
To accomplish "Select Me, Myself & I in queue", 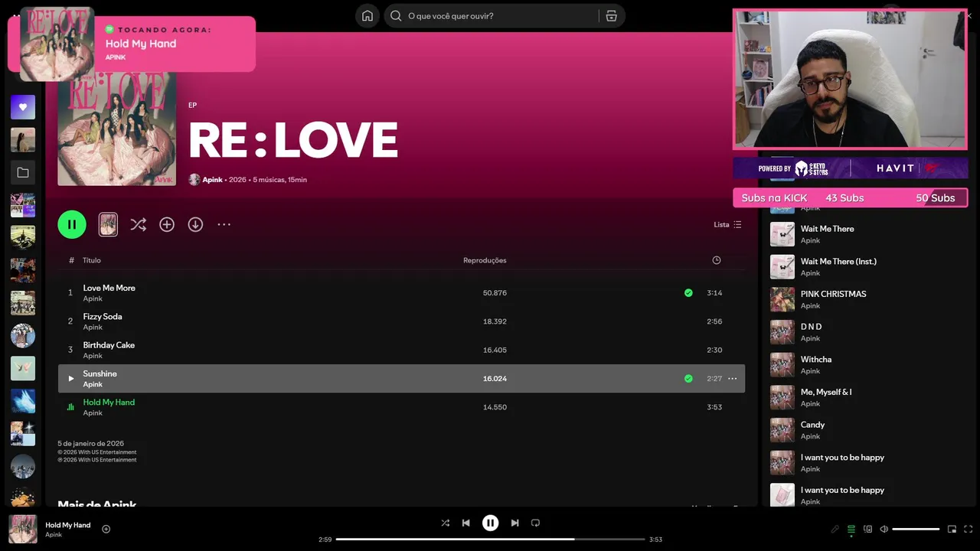I will click(x=868, y=397).
